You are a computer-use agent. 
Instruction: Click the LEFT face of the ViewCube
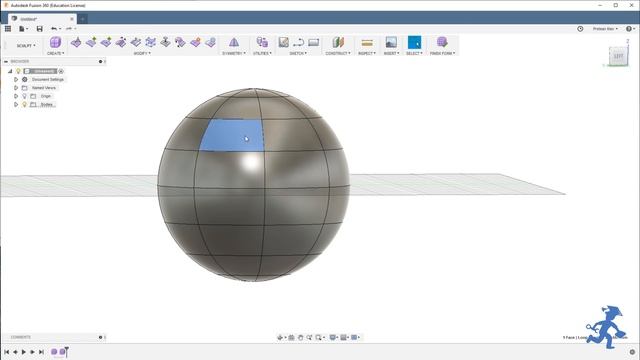(618, 56)
